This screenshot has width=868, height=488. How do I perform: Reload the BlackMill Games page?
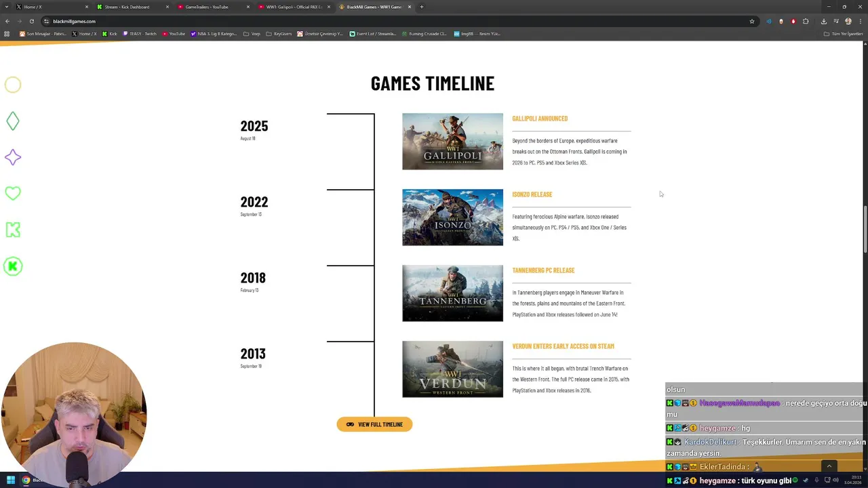pos(31,21)
